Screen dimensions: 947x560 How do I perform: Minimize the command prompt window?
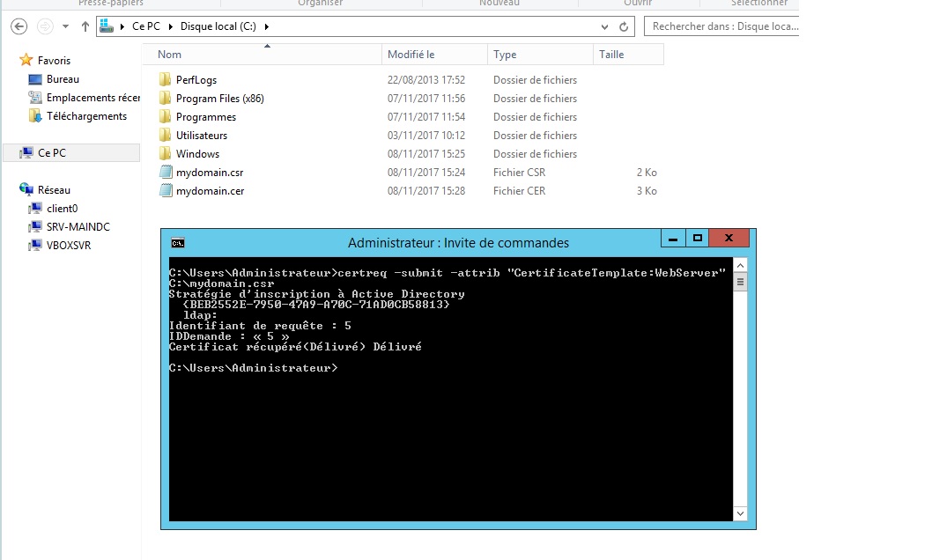[673, 238]
